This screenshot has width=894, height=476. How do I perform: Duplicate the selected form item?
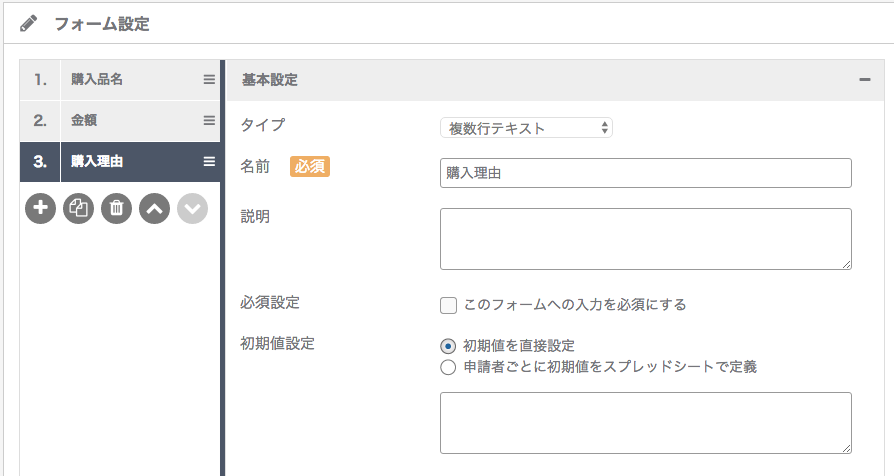(x=79, y=208)
